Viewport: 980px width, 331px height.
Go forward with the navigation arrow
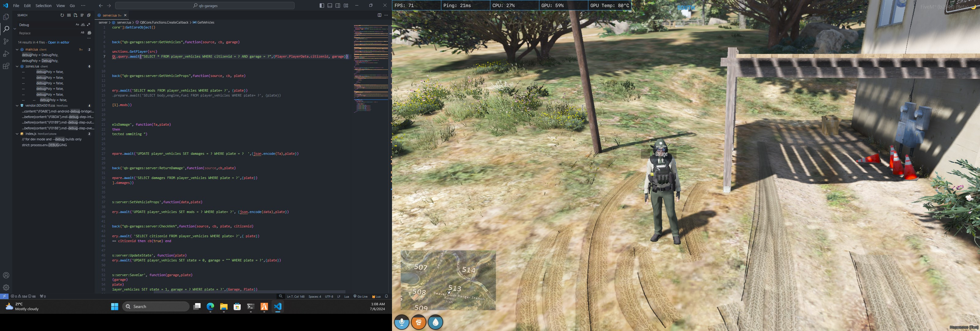(109, 6)
